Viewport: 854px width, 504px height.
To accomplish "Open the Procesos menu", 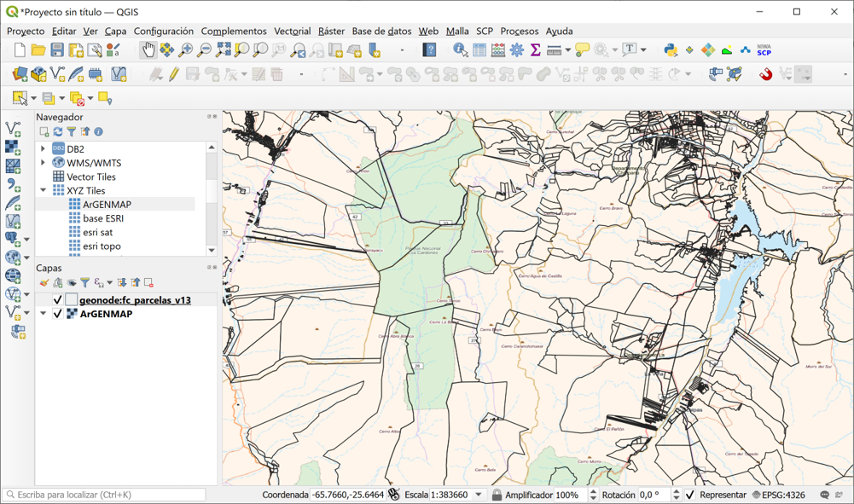I will pyautogui.click(x=520, y=31).
